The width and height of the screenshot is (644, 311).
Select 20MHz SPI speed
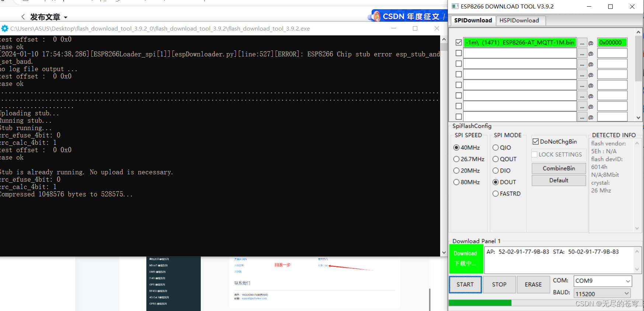pyautogui.click(x=466, y=171)
